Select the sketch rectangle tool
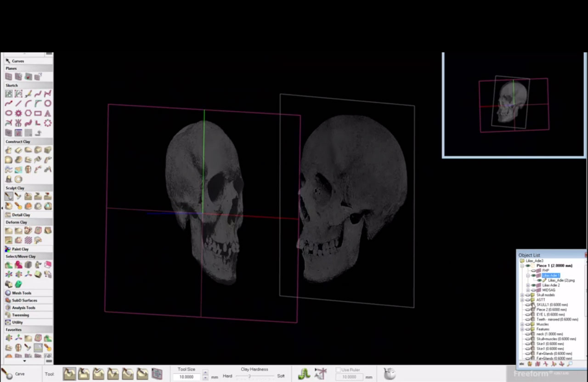This screenshot has width=588, height=382. pos(38,113)
